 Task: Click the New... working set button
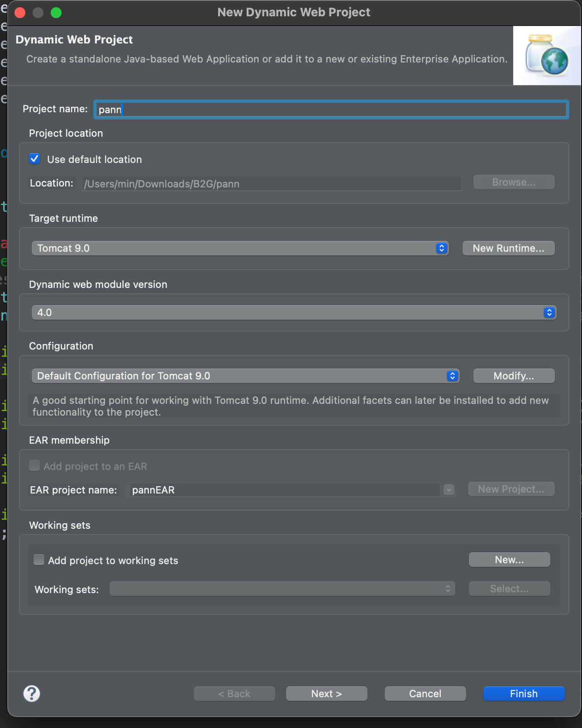[x=510, y=560]
